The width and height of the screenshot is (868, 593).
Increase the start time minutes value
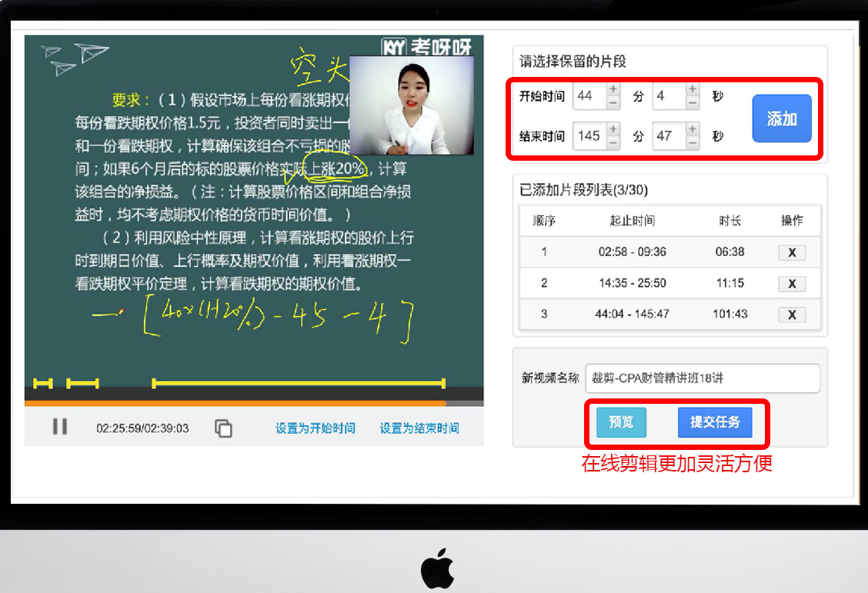(613, 89)
